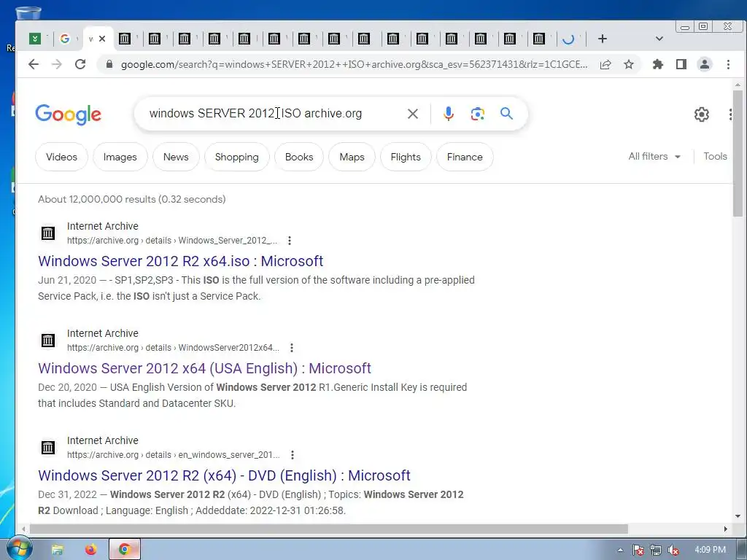Go forward in browser history

tap(57, 64)
